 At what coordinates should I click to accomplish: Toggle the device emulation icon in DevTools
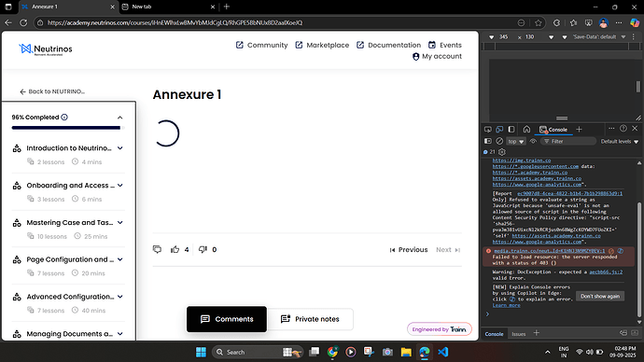499,130
